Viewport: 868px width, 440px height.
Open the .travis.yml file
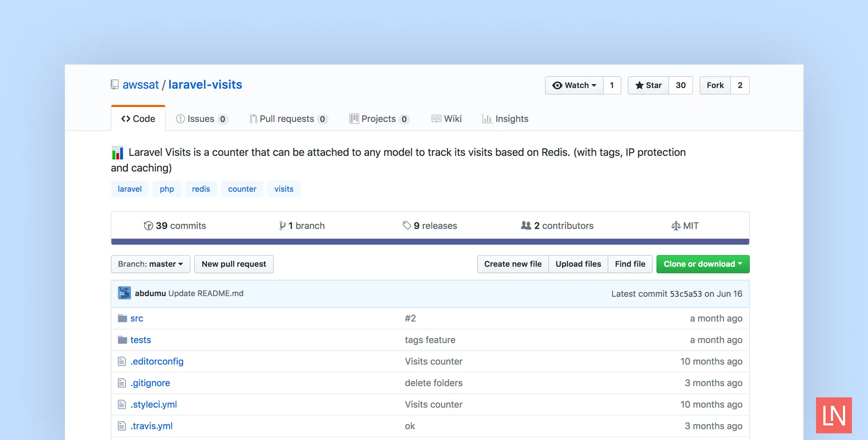[151, 426]
